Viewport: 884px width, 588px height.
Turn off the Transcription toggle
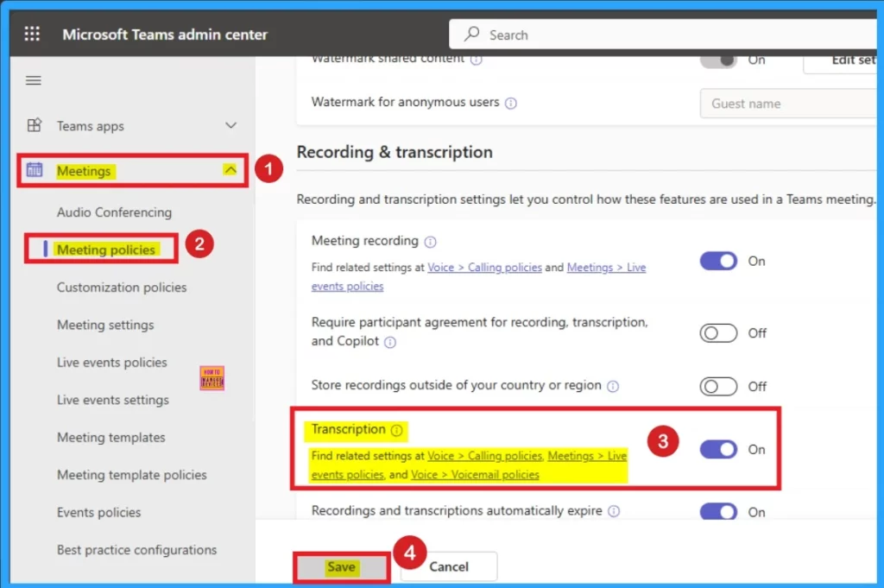tap(718, 449)
